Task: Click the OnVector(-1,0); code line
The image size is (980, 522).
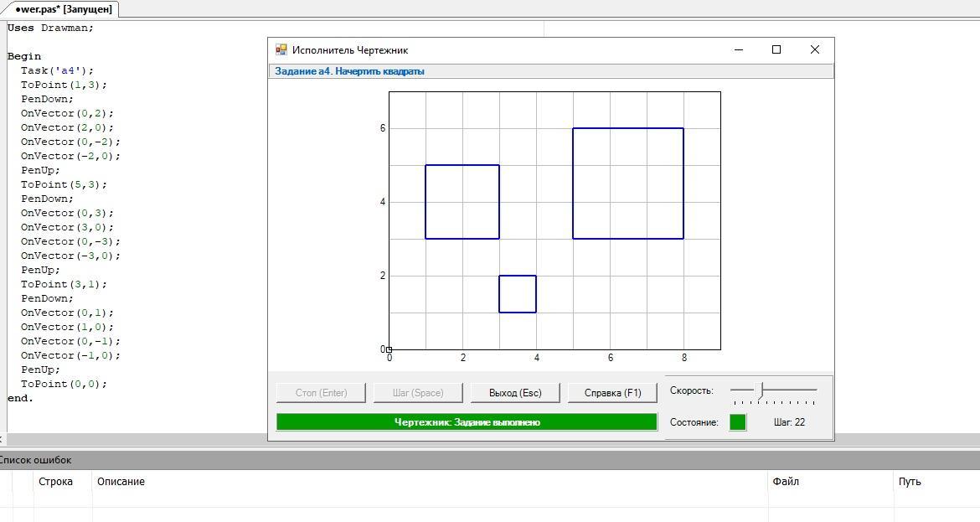Action: click(70, 355)
